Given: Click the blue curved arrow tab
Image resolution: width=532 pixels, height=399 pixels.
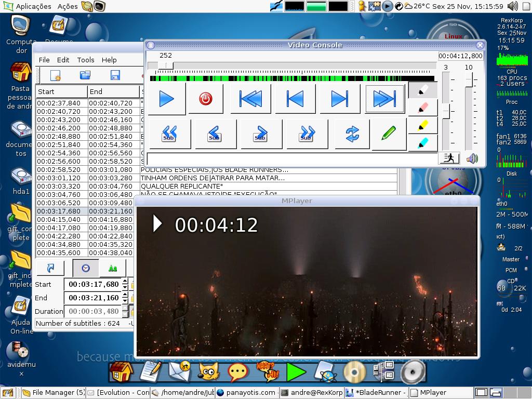Looking at the screenshot, I should point(50,268).
